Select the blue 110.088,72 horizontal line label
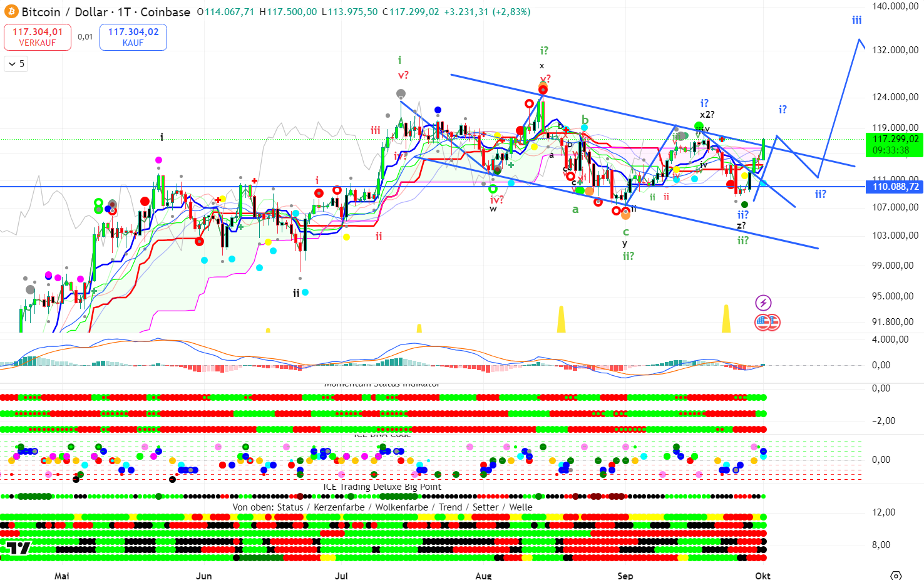Image resolution: width=924 pixels, height=580 pixels. click(x=896, y=187)
